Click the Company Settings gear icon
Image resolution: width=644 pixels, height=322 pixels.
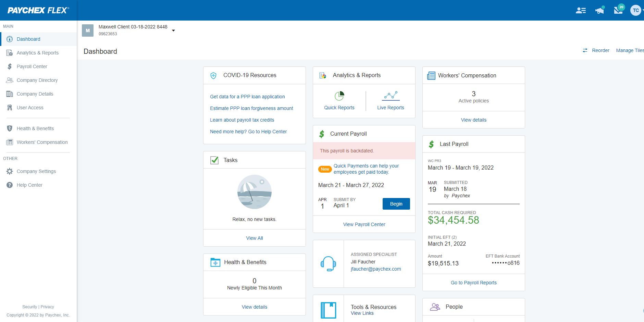10,171
